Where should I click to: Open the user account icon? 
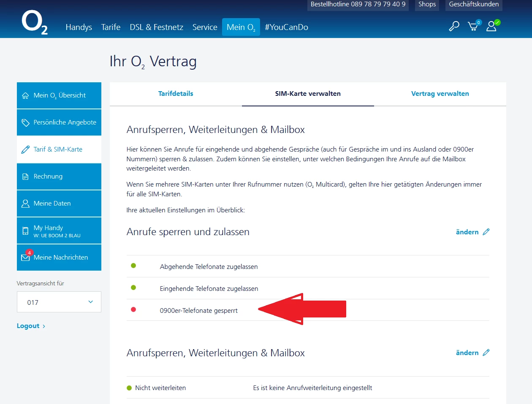(x=492, y=26)
